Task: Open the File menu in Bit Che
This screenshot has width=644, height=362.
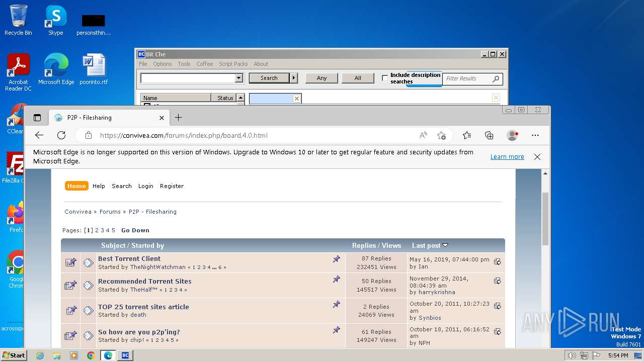Action: pos(143,64)
